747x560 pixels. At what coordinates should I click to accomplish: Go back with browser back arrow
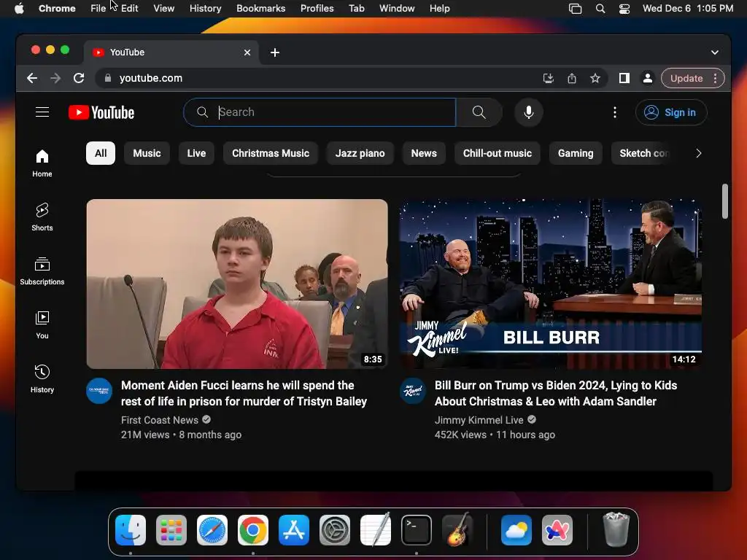click(32, 78)
